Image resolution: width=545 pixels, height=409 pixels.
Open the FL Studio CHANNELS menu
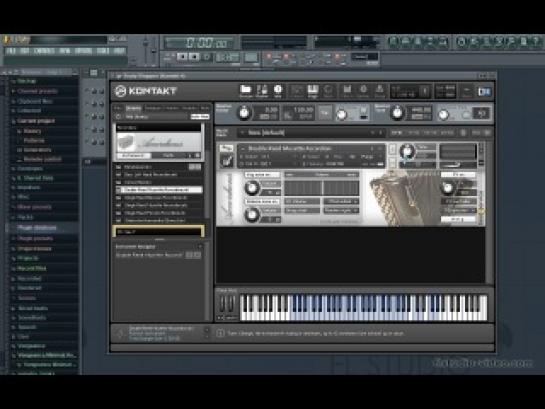[x=44, y=51]
